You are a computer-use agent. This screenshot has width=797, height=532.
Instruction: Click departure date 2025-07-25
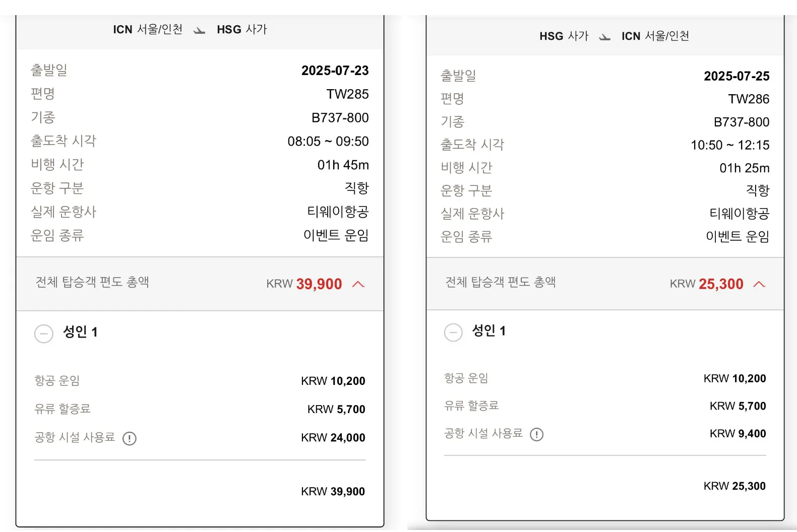736,76
